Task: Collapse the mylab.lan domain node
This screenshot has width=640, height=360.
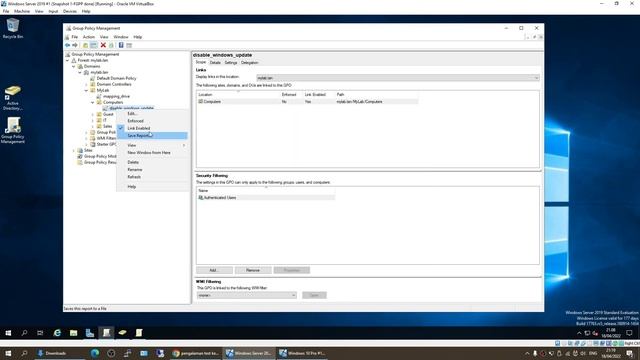Action: pos(80,72)
